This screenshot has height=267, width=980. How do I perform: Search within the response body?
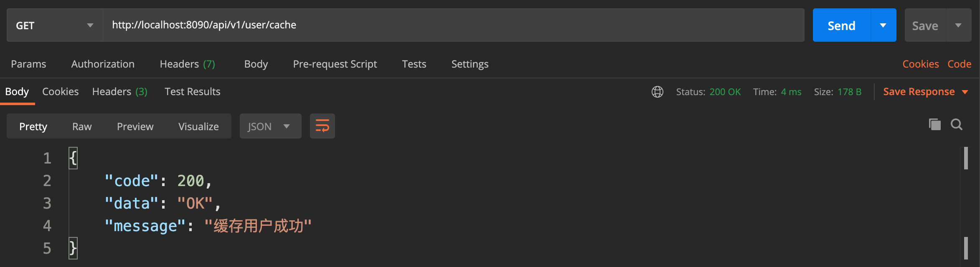957,124
